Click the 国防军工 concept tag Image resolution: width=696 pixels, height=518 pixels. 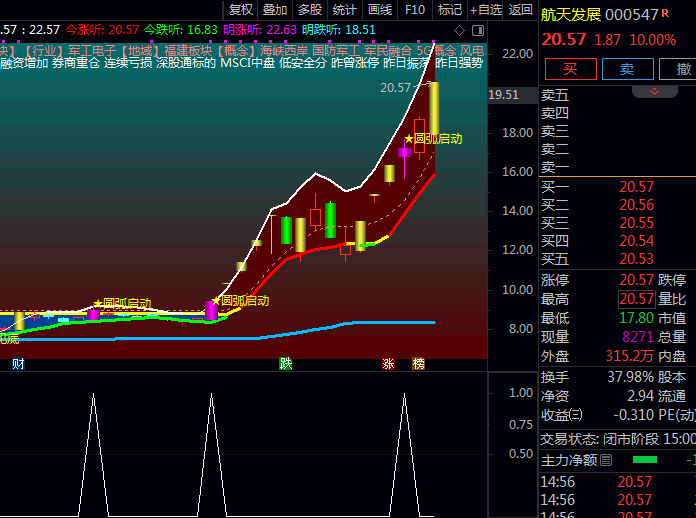[x=336, y=51]
